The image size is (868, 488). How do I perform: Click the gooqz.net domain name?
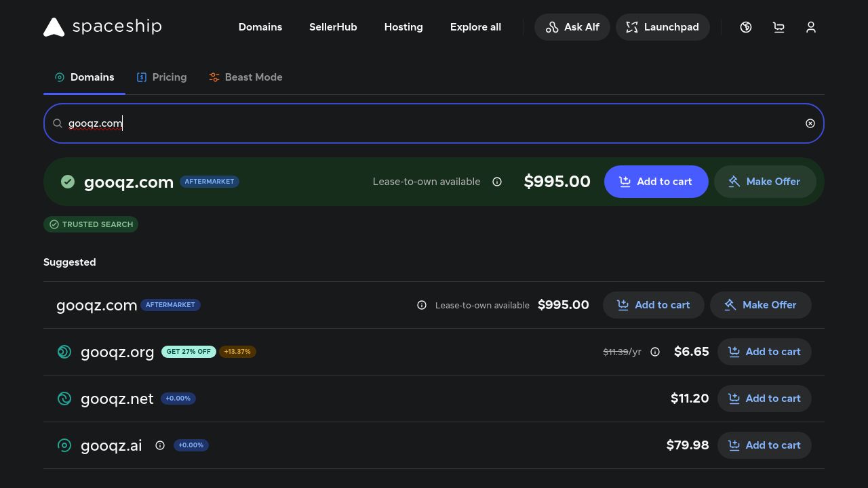117,399
